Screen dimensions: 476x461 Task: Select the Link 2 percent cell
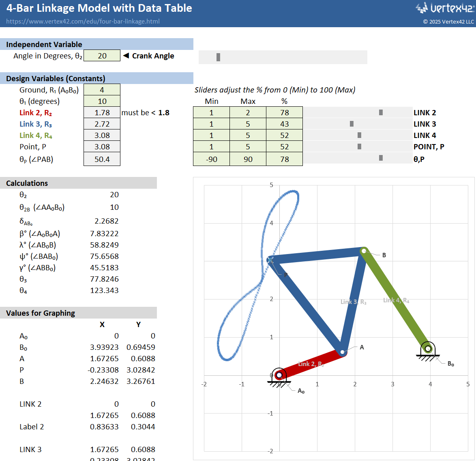point(284,112)
